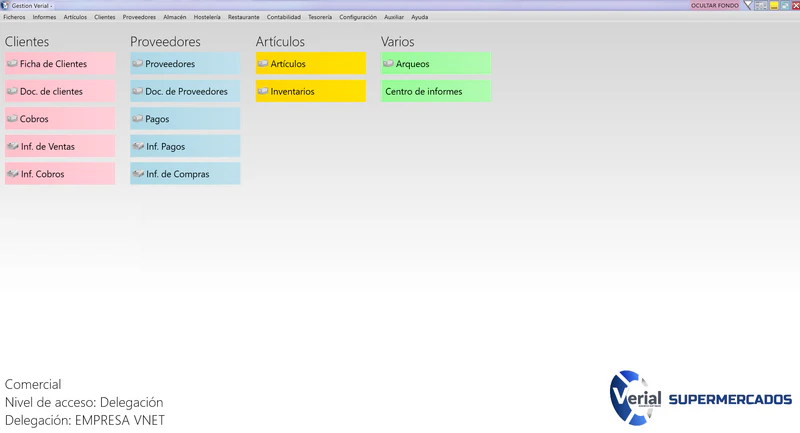This screenshot has height=433, width=800.
Task: Click the Verial Supermercados logo
Action: pyautogui.click(x=701, y=398)
